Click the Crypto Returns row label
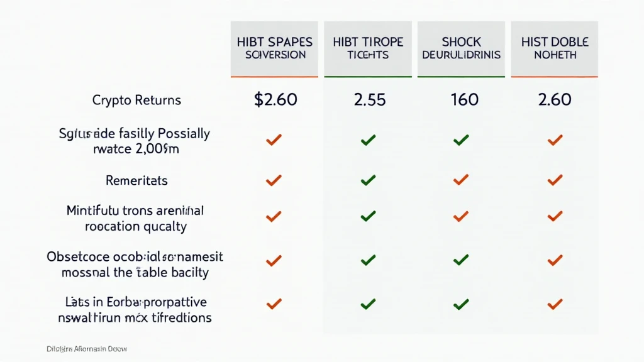 tap(136, 100)
